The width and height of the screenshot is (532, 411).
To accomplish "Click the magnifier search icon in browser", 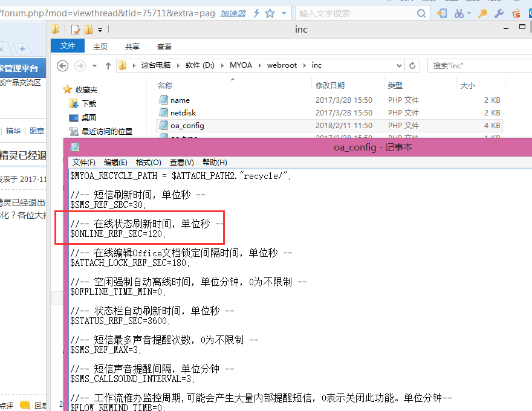I will pyautogui.click(x=421, y=13).
